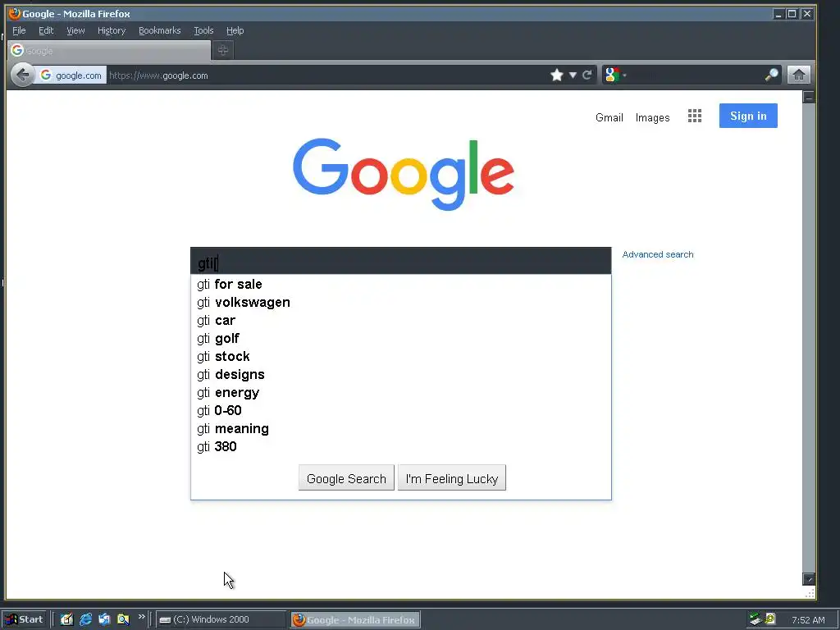The height and width of the screenshot is (630, 840).
Task: Click the second system tray icon beside the clock
Action: pos(770,619)
